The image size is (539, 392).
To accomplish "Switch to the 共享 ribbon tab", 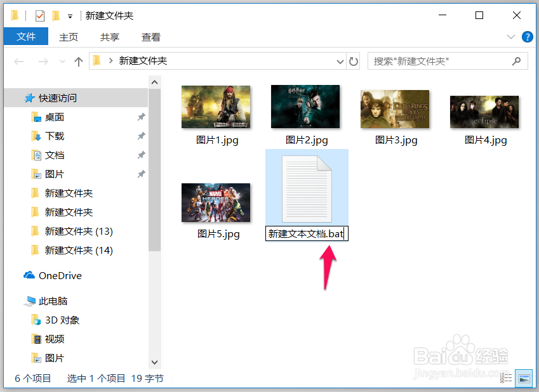I will [x=110, y=37].
